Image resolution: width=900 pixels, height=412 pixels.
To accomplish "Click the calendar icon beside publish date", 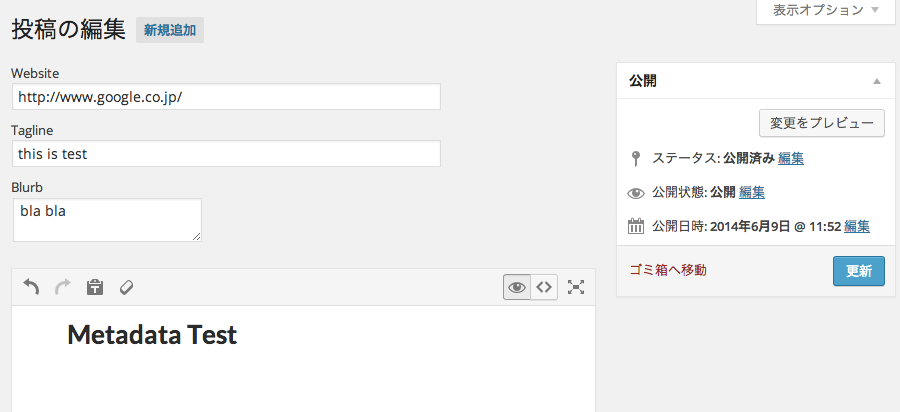I will point(636,226).
